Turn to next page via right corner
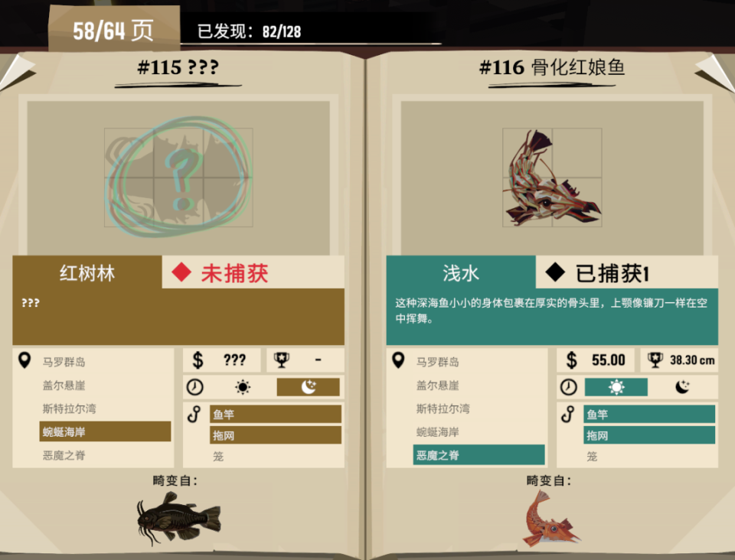This screenshot has height=560, width=735. [x=716, y=73]
